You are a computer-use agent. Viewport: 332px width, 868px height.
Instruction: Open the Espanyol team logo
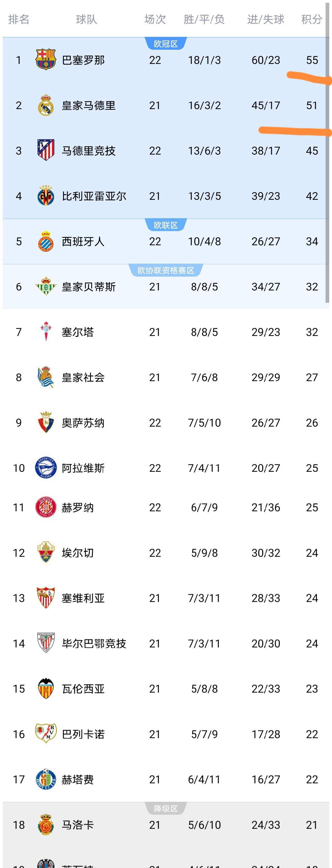45,241
